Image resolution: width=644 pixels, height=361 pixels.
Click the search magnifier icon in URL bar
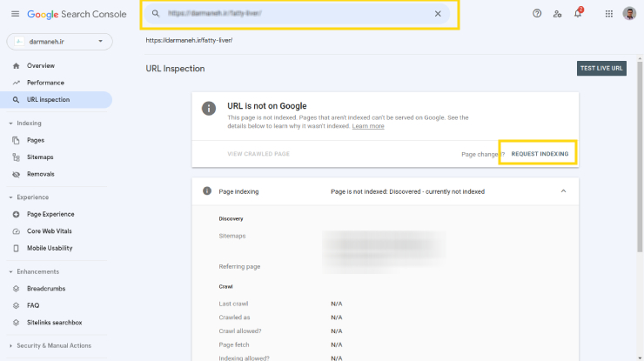156,14
